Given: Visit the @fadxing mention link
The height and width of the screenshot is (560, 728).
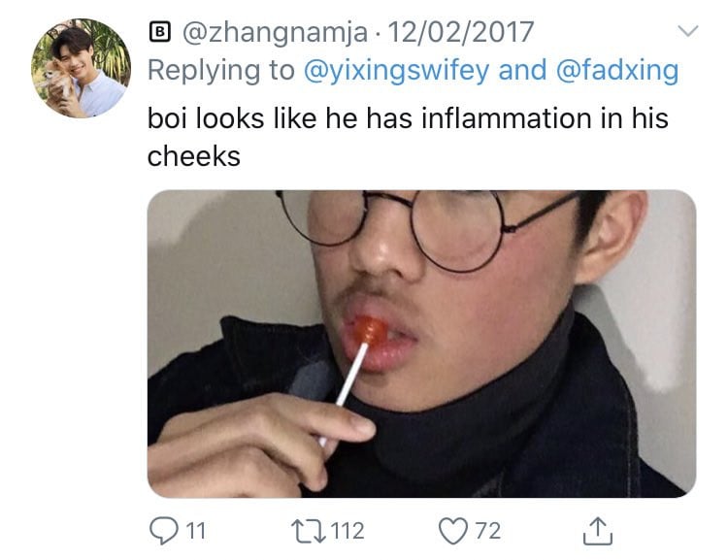Looking at the screenshot, I should point(617,71).
